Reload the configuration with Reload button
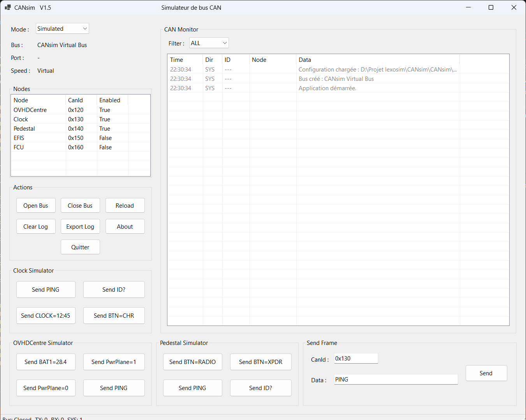Viewport: 526px width, 420px height. point(125,206)
